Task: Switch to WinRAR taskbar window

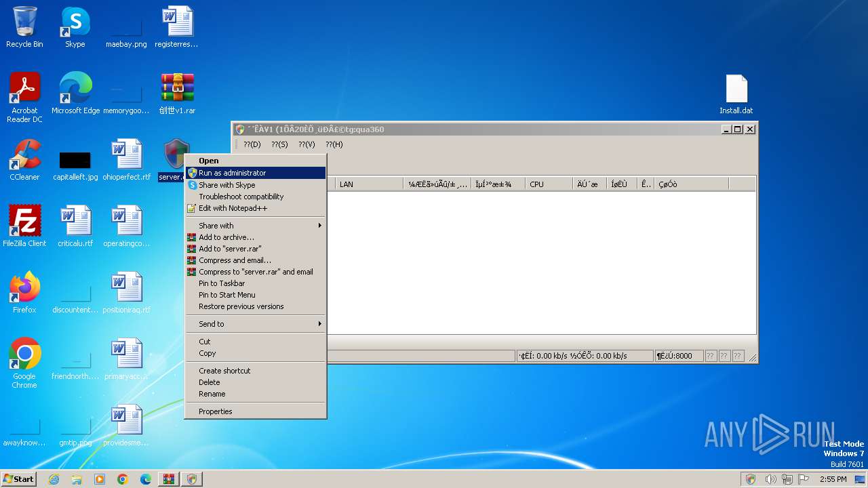Action: coord(168,479)
